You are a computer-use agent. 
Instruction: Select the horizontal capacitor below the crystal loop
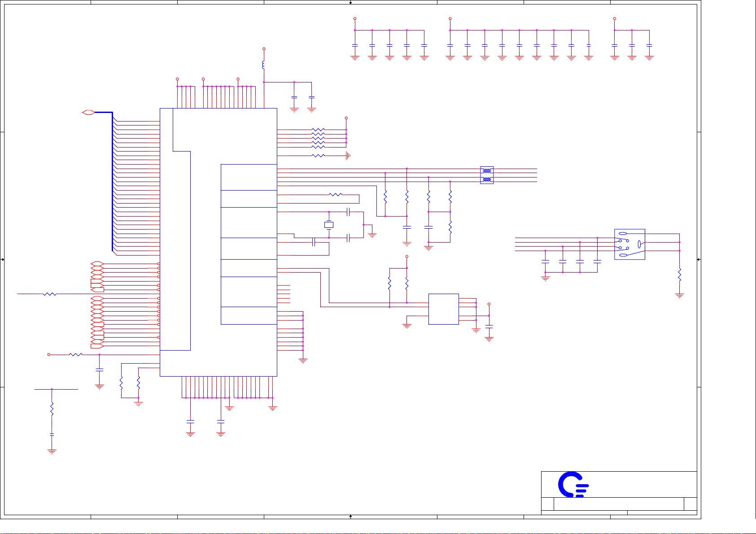tap(314, 242)
